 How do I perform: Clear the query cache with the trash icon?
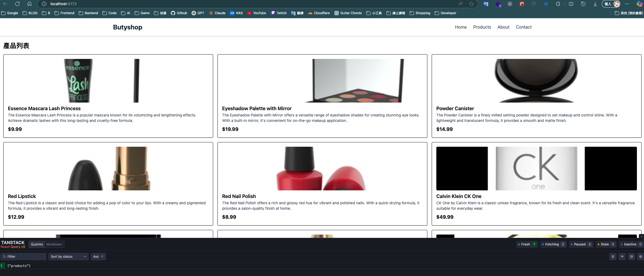coord(613,257)
